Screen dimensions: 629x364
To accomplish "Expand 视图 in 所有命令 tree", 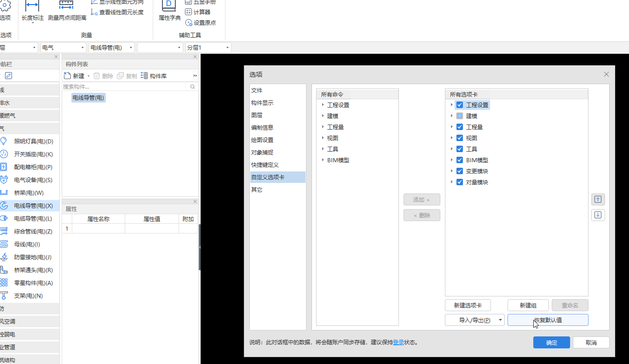I will tap(323, 138).
